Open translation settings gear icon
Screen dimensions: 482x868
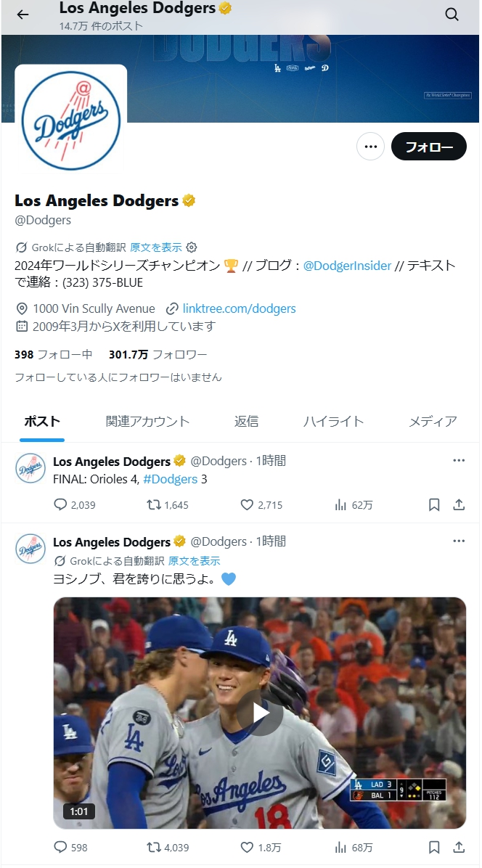[x=192, y=247]
